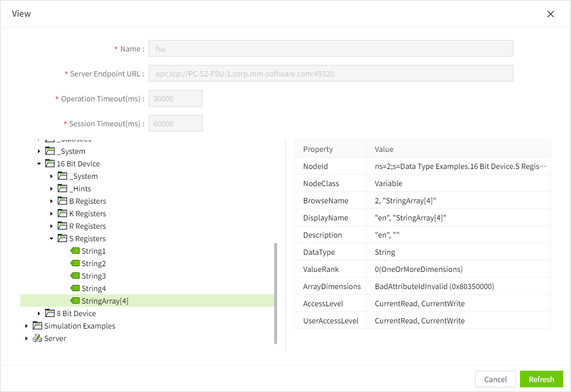The width and height of the screenshot is (571, 392).
Task: Expand the 8 Bit Device node
Action: pyautogui.click(x=39, y=313)
